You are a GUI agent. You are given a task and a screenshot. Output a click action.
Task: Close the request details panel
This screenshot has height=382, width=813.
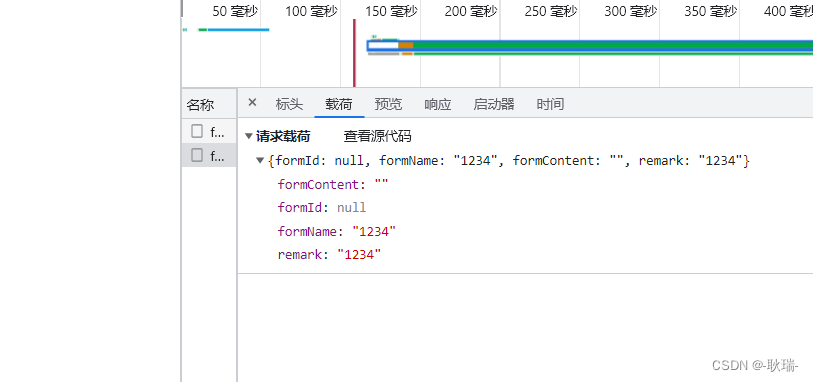click(252, 103)
